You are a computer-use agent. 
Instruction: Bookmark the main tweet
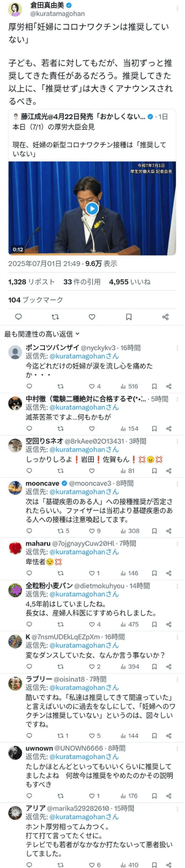(x=129, y=317)
